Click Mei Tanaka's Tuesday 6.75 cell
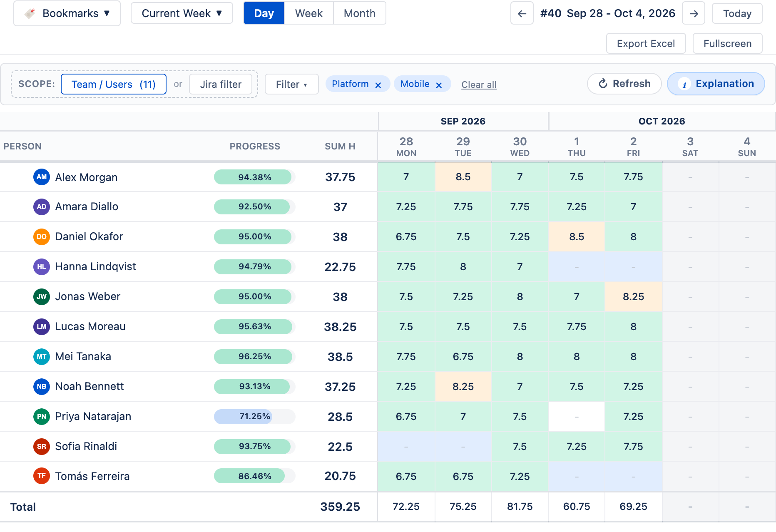776x532 pixels. pos(463,357)
